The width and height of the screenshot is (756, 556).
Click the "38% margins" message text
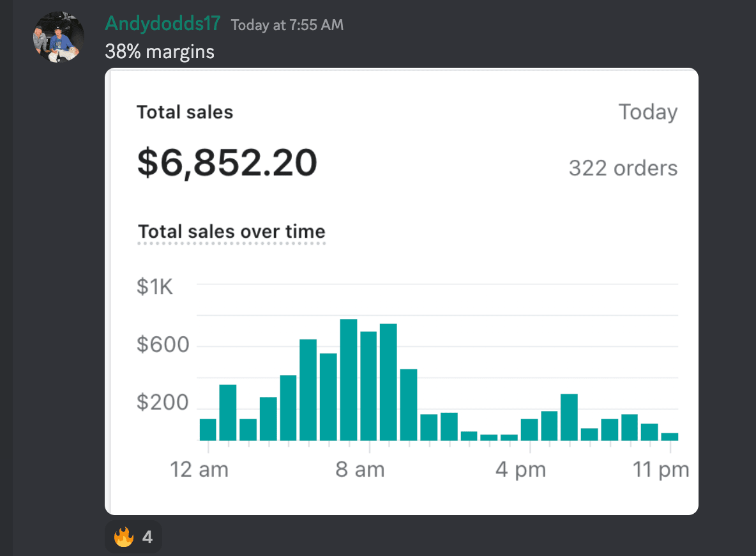point(160,51)
